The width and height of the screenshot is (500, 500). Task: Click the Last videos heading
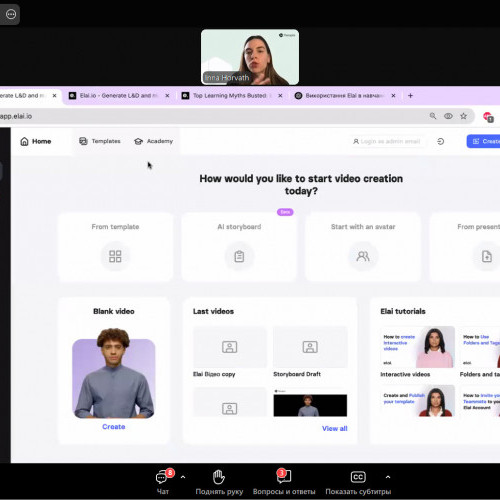point(213,311)
